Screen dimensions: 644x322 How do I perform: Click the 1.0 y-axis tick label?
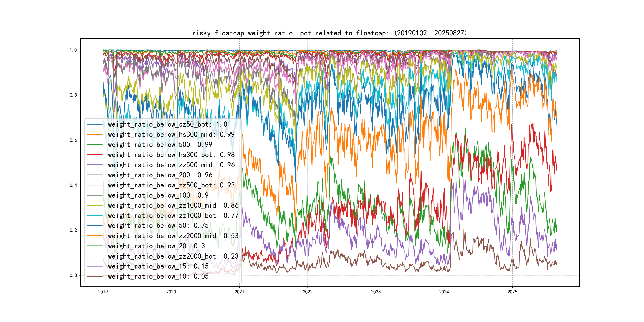[x=73, y=50]
